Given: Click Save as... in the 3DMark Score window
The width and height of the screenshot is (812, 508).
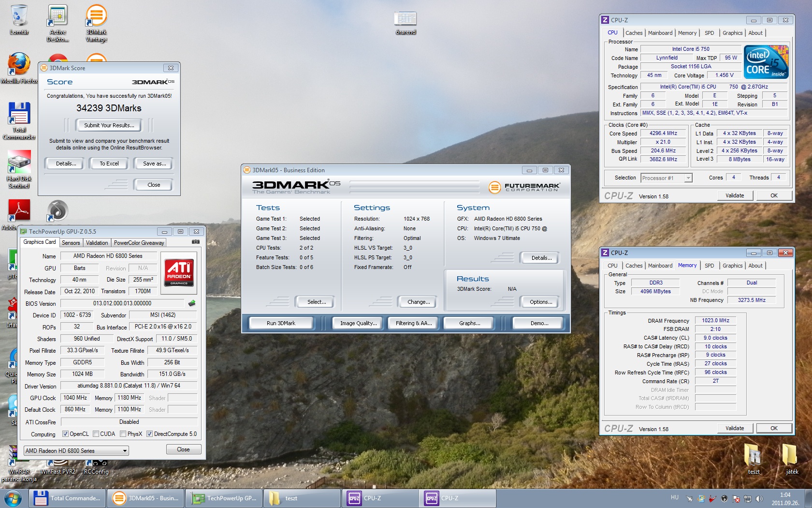Looking at the screenshot, I should click(155, 164).
